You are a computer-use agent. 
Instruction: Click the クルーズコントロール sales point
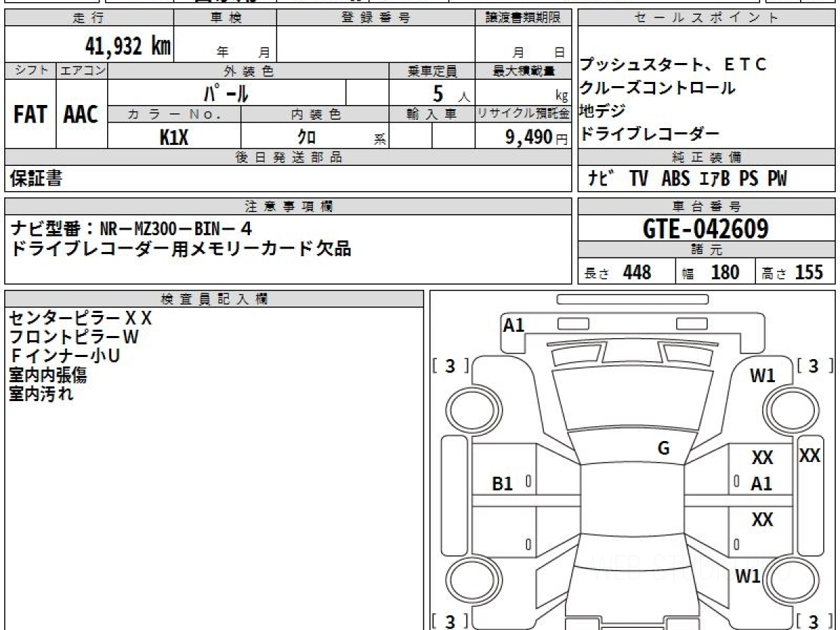pos(657,88)
